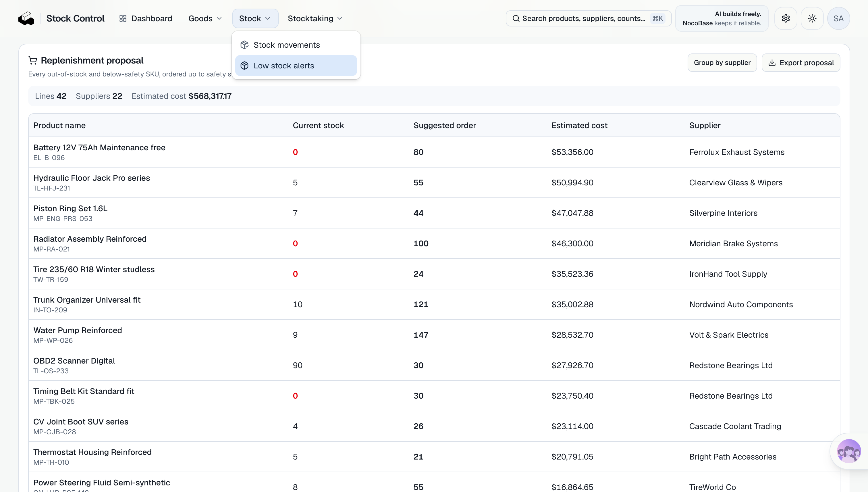Click the Suggested order column header
The height and width of the screenshot is (492, 868).
(444, 125)
